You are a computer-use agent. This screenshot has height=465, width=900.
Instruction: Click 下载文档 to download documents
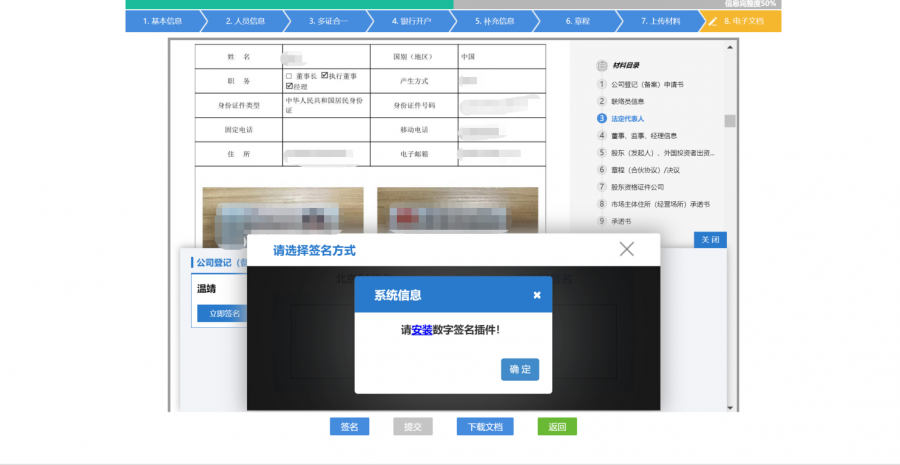tap(485, 427)
